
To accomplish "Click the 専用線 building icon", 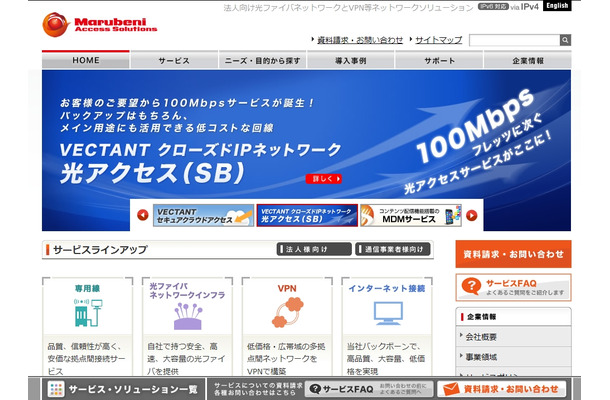I will [88, 313].
